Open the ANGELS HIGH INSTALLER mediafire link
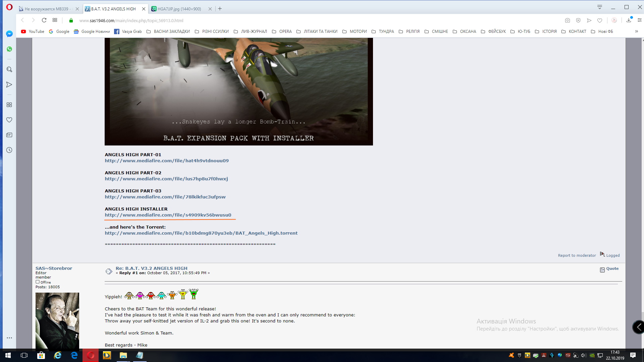This screenshot has height=362, width=644. coord(168,215)
